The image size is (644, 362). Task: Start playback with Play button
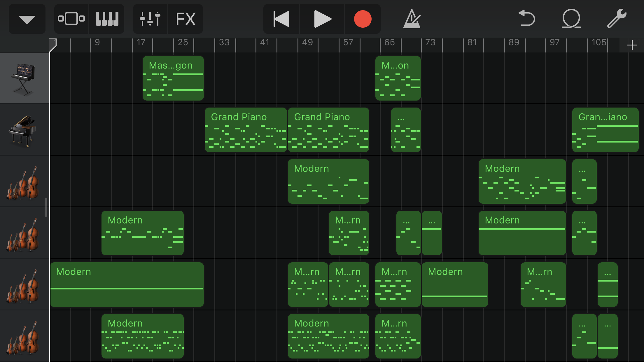322,19
